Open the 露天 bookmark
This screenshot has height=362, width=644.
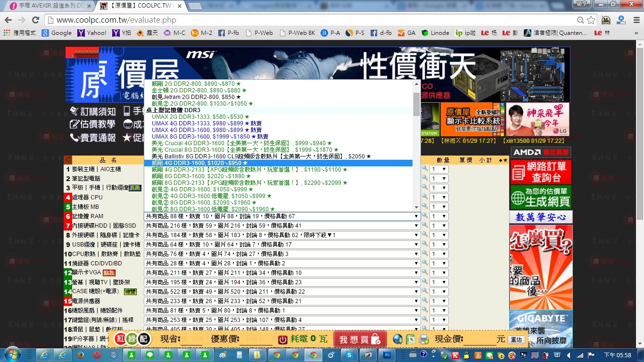tap(148, 33)
